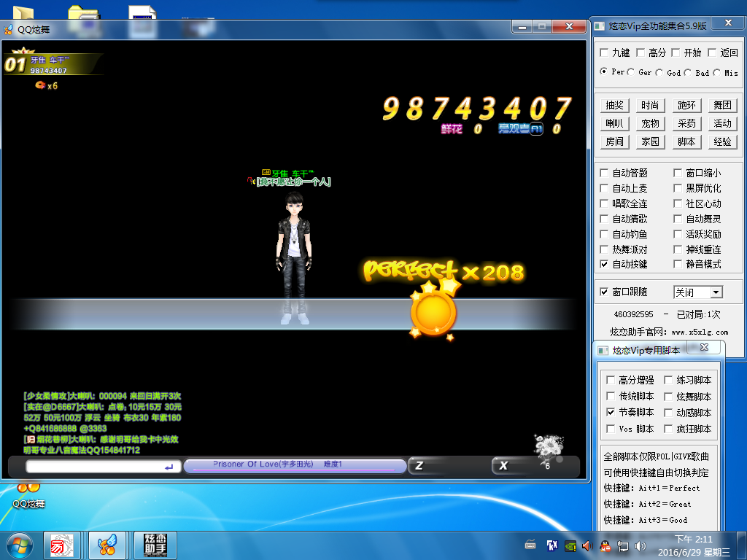The height and width of the screenshot is (560, 747).
Task: Click the 房间 button
Action: coord(614,141)
